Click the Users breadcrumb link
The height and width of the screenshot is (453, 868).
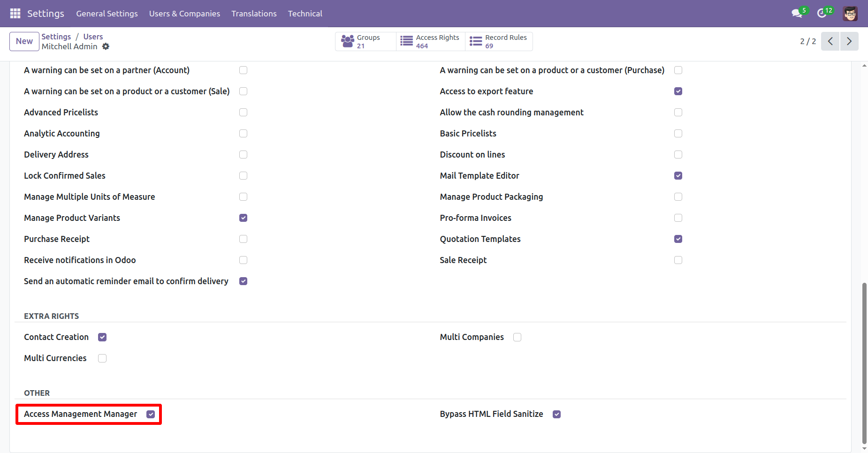click(x=93, y=37)
